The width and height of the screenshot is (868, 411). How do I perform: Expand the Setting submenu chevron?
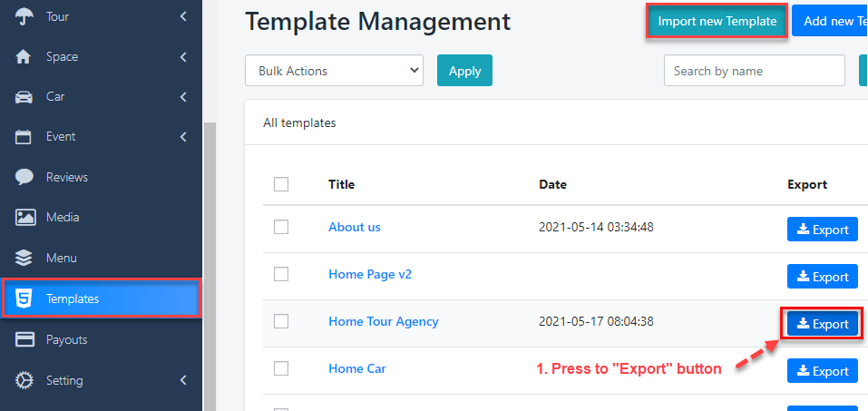[x=183, y=380]
